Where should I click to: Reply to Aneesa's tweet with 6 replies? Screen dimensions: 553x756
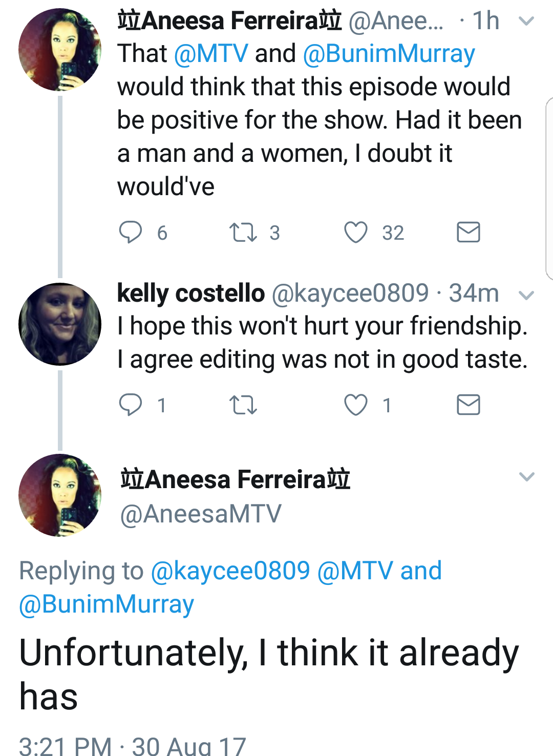[131, 232]
